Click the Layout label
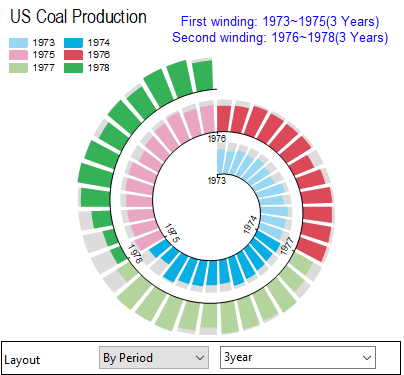404x375 pixels. 22,360
